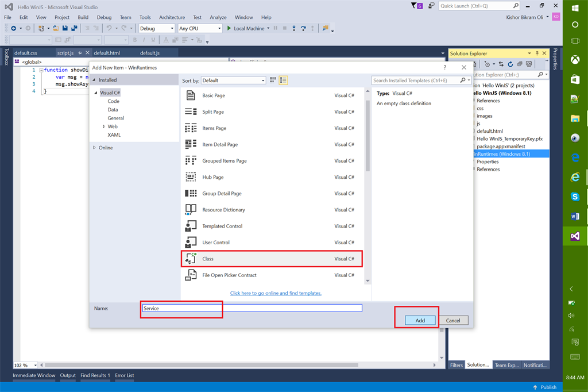Click the dialog help question mark
This screenshot has width=588, height=392.
click(445, 68)
